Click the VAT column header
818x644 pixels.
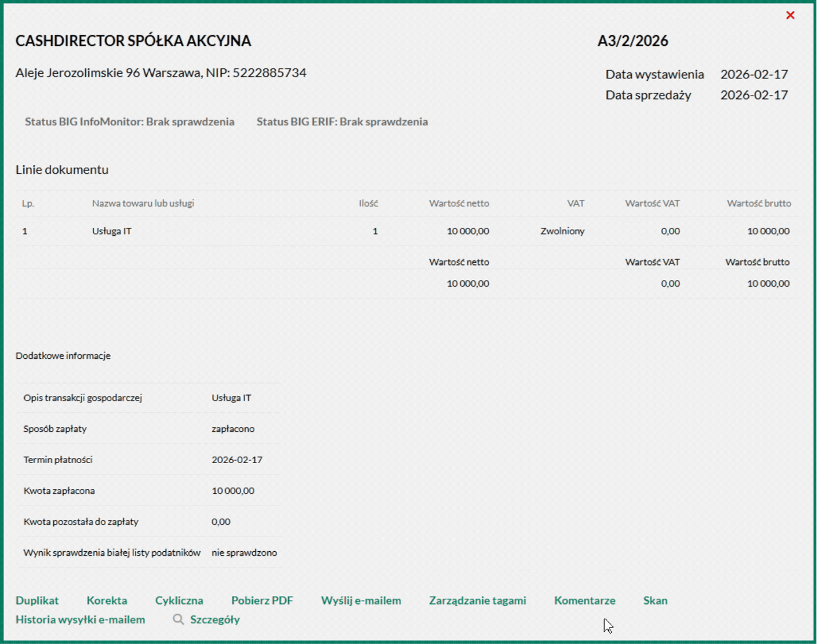(x=576, y=203)
